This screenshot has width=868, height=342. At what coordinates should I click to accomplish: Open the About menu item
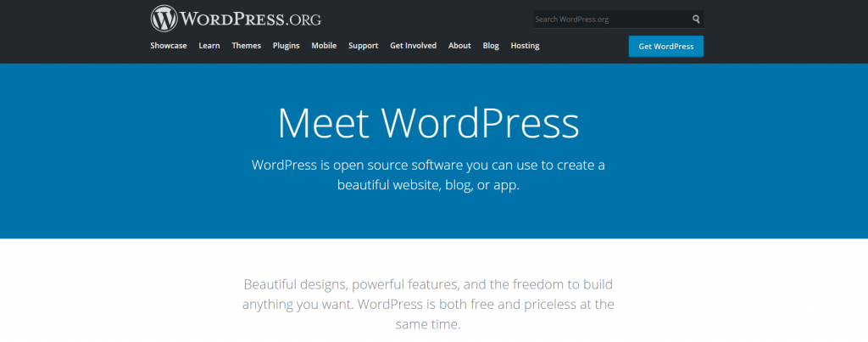[459, 46]
